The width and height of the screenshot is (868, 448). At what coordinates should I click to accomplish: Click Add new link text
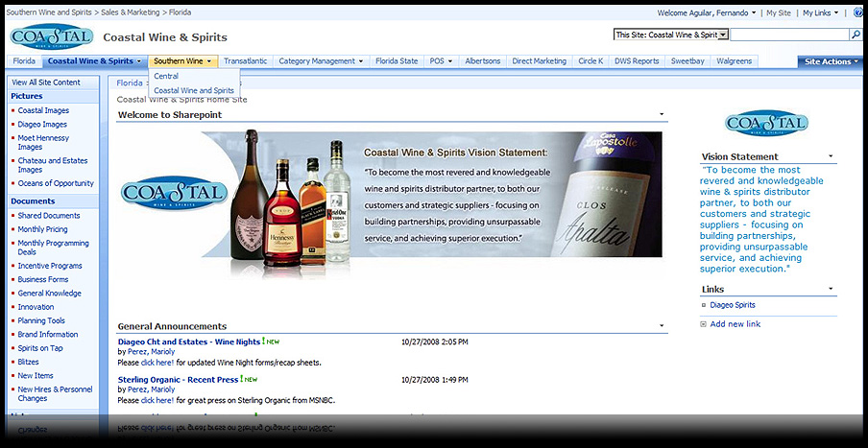tap(735, 324)
